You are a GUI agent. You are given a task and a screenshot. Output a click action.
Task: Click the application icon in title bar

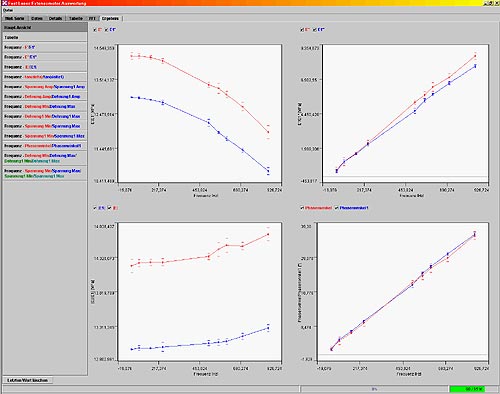point(4,3)
